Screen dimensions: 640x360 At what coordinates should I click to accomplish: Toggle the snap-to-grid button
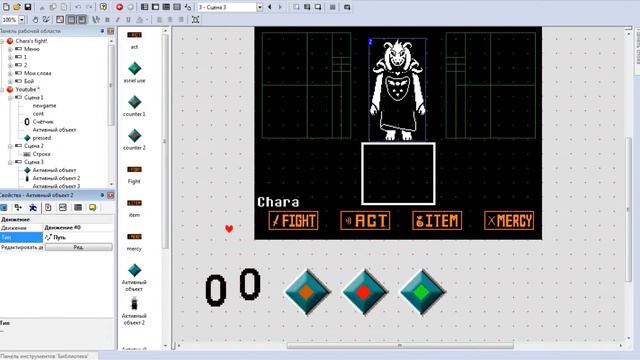tap(82, 19)
